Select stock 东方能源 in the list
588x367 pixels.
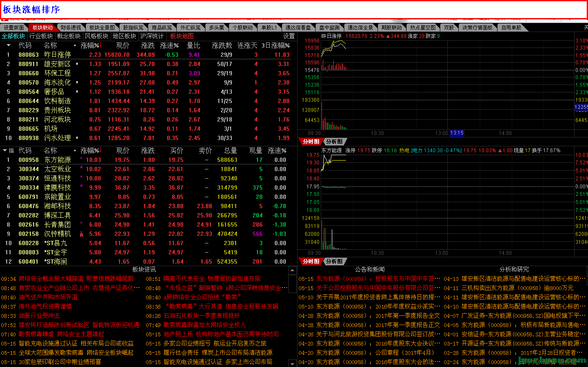click(147, 160)
